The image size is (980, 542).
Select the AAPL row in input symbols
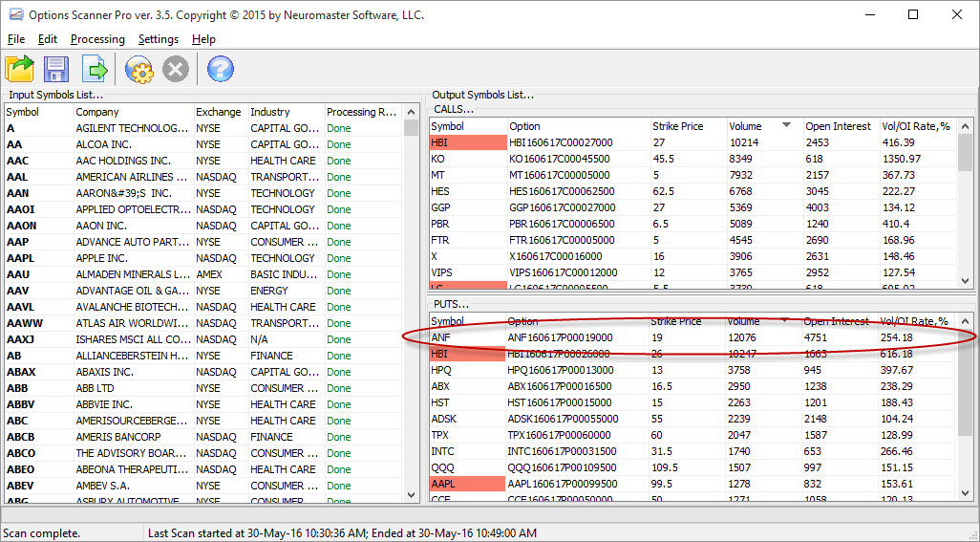[203, 258]
